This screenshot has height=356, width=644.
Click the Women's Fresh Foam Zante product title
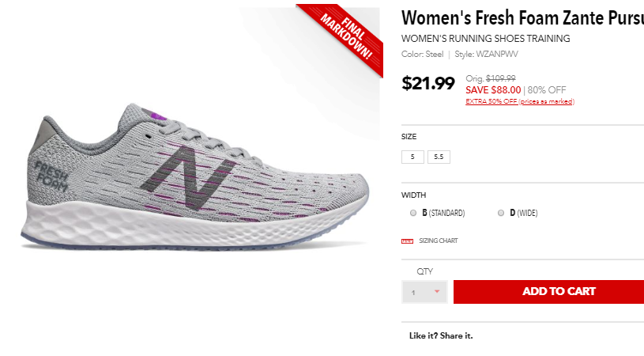tap(522, 18)
